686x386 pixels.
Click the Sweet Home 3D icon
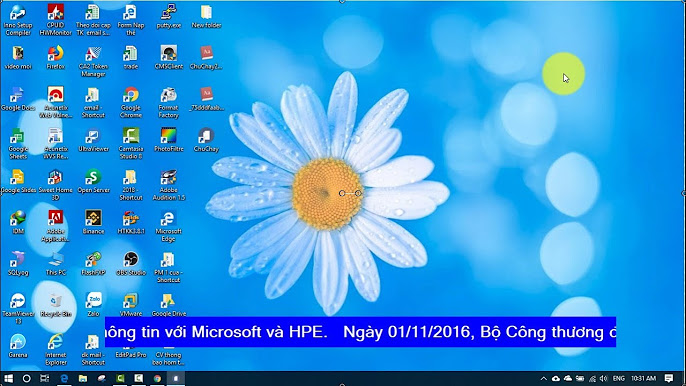[56, 185]
